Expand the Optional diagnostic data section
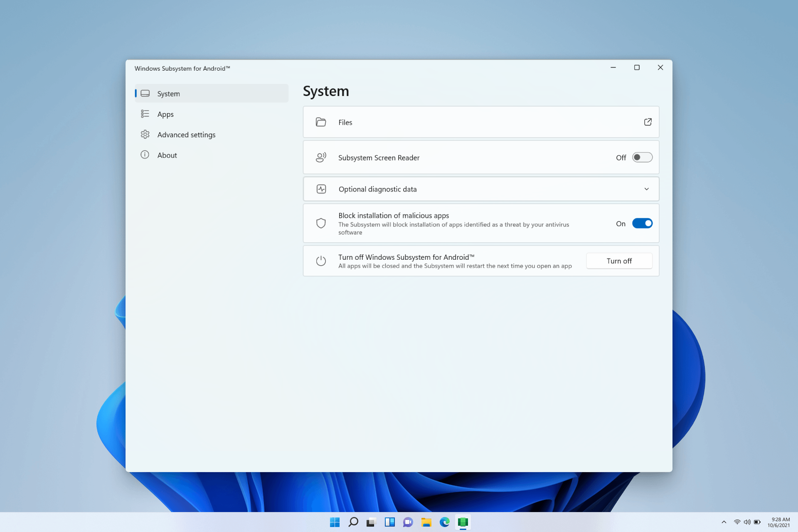The width and height of the screenshot is (798, 532). coord(647,188)
